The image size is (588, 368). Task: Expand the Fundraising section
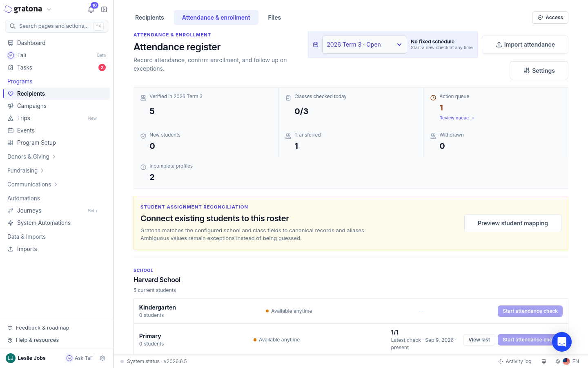tap(26, 171)
